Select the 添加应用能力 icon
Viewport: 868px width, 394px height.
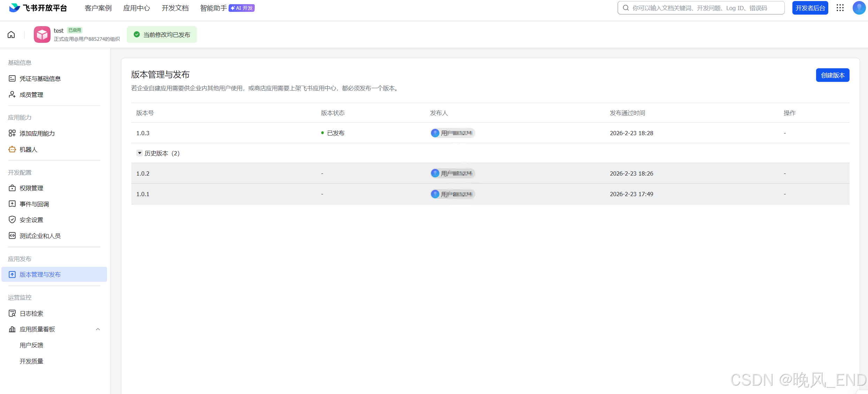point(12,133)
